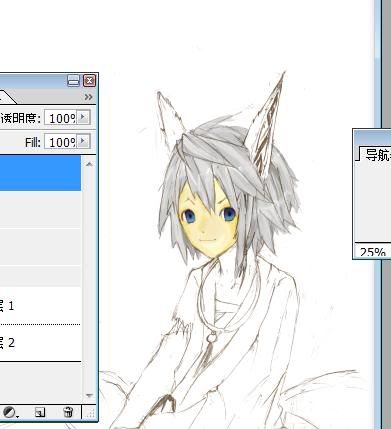Image resolution: width=391 pixels, height=429 pixels.
Task: Click the partially visible layers panel tab
Action: point(7,97)
